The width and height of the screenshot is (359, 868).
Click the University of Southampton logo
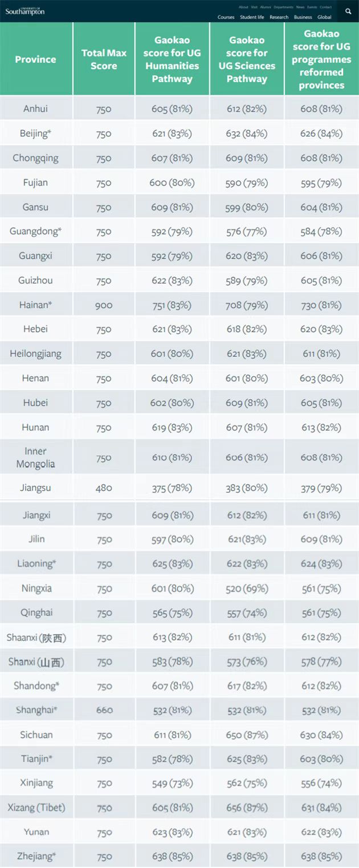coord(25,11)
